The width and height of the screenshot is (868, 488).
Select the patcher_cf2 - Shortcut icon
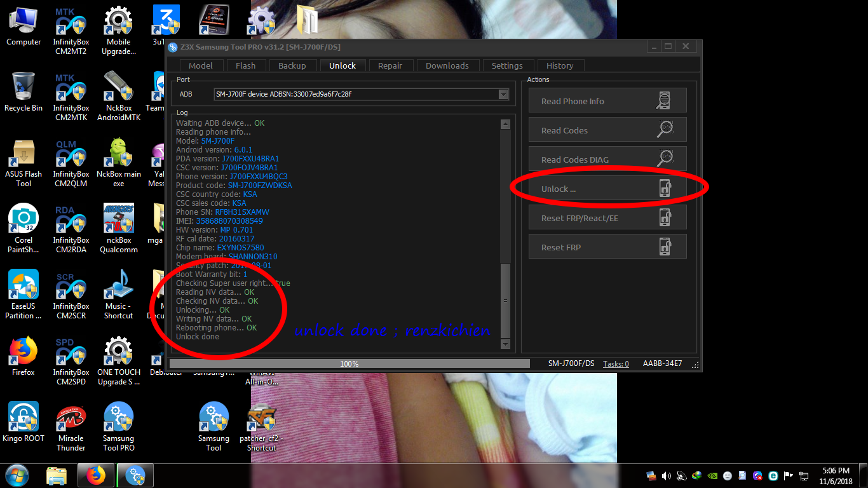[262, 426]
